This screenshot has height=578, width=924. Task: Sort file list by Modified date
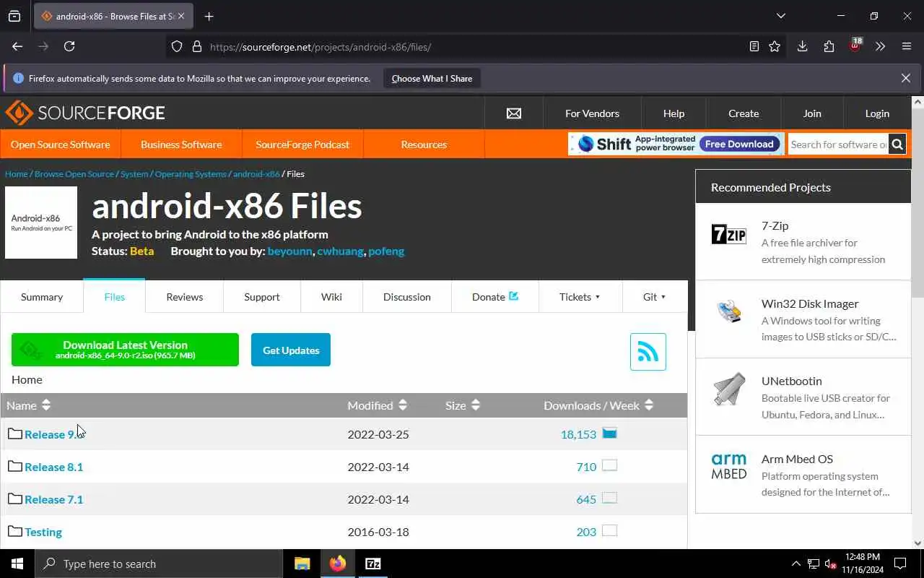377,405
